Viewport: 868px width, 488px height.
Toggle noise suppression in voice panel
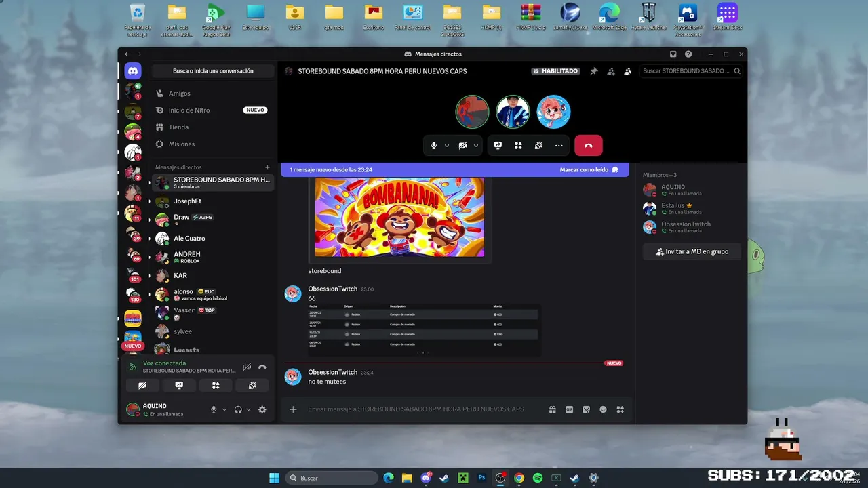(x=247, y=367)
